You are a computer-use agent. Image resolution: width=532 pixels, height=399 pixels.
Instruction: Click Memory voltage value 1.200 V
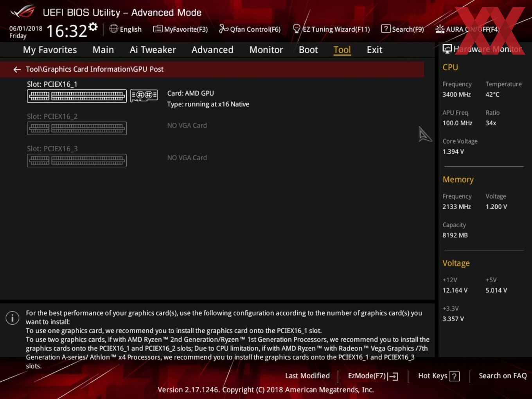[x=496, y=207]
